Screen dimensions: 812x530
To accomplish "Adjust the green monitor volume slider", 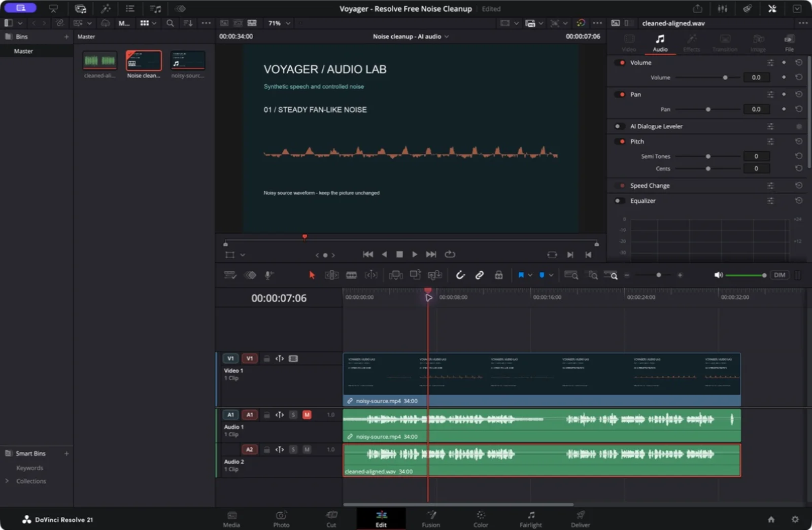I will pyautogui.click(x=746, y=275).
